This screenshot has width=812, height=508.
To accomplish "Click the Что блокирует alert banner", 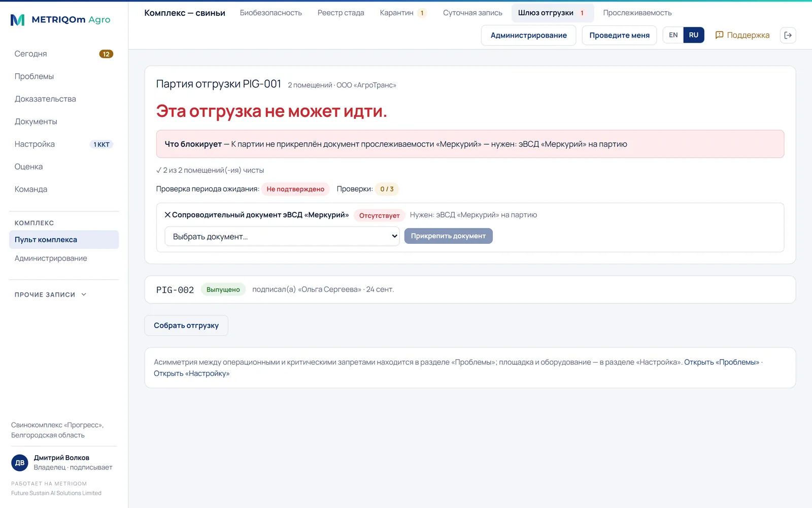I will (x=470, y=144).
